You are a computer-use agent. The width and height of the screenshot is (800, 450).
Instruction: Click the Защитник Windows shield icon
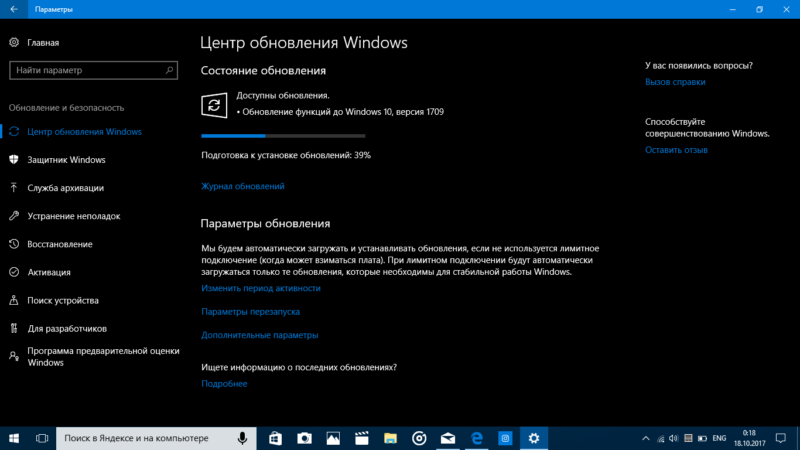pyautogui.click(x=14, y=160)
